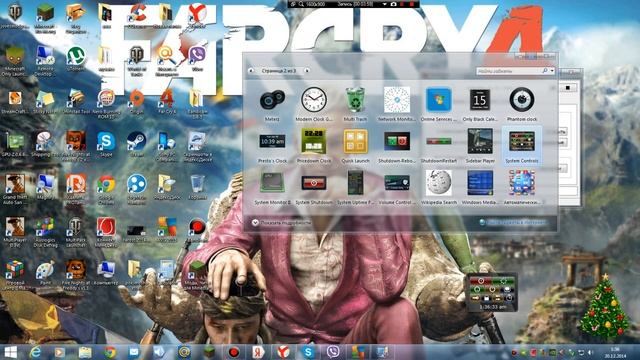Select the Network Monitor gadget
Image resolution: width=640 pixels, height=360 pixels.
click(x=397, y=104)
